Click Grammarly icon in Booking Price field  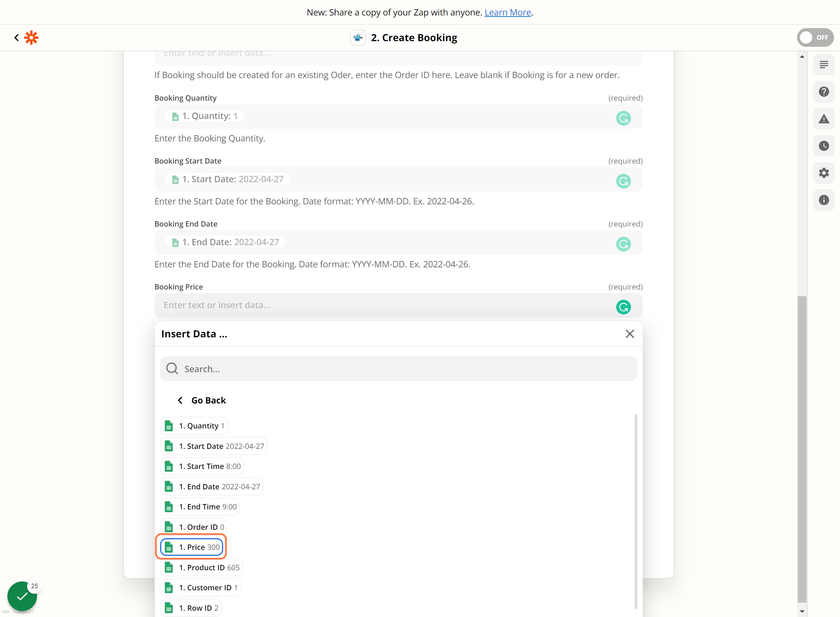coord(623,307)
